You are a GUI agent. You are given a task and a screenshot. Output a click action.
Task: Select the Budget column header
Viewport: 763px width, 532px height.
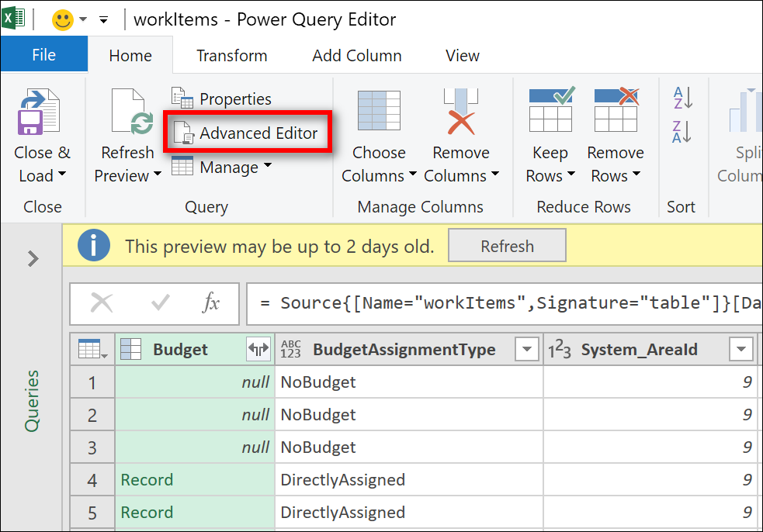tap(180, 349)
